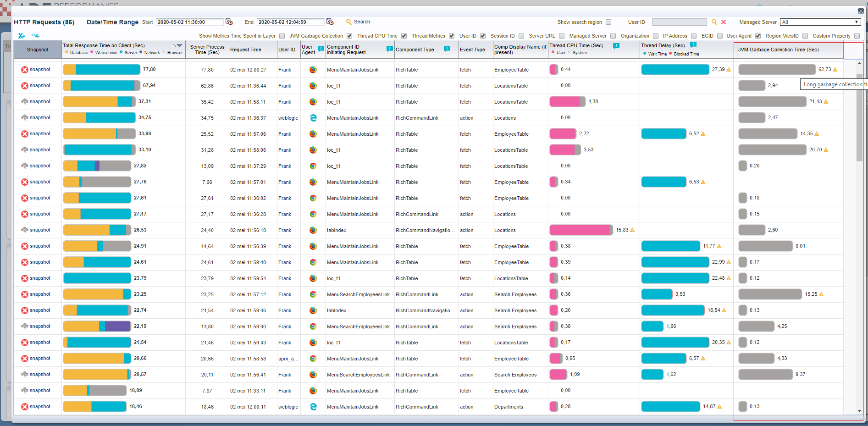Open the Start date calendar picker
The height and width of the screenshot is (426, 868).
229,22
